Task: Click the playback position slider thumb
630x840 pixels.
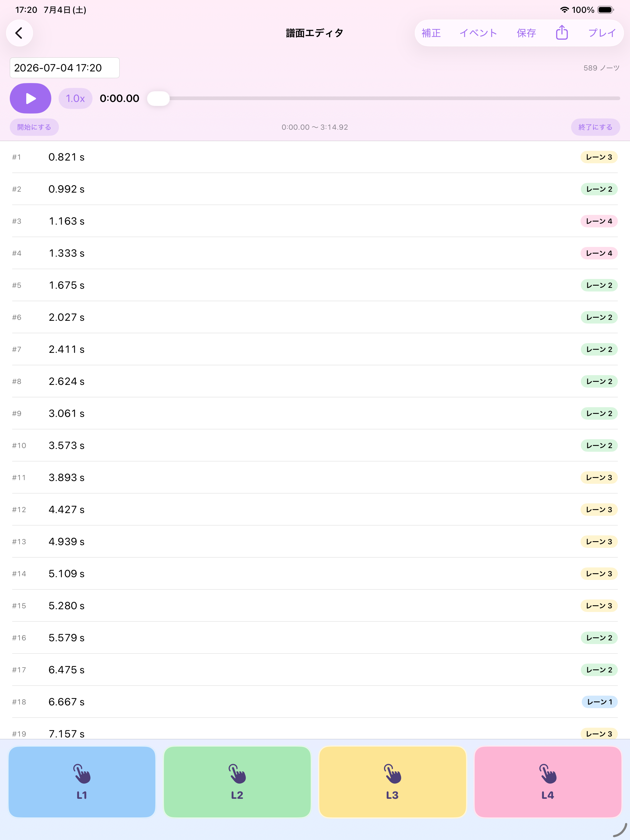Action: [x=158, y=98]
